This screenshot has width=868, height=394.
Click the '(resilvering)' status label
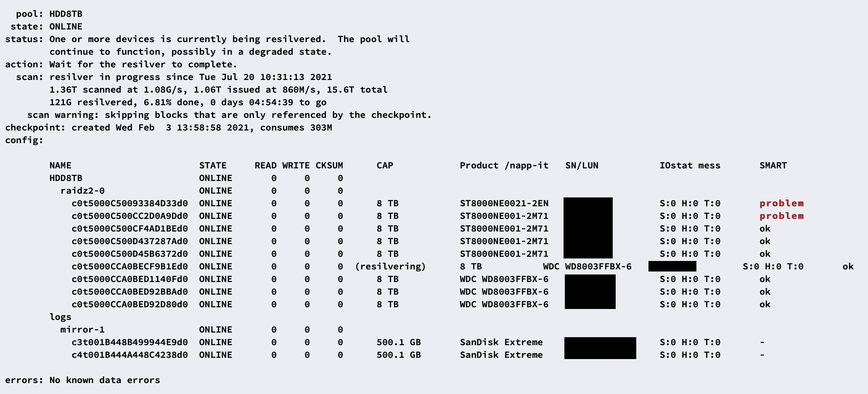click(390, 266)
